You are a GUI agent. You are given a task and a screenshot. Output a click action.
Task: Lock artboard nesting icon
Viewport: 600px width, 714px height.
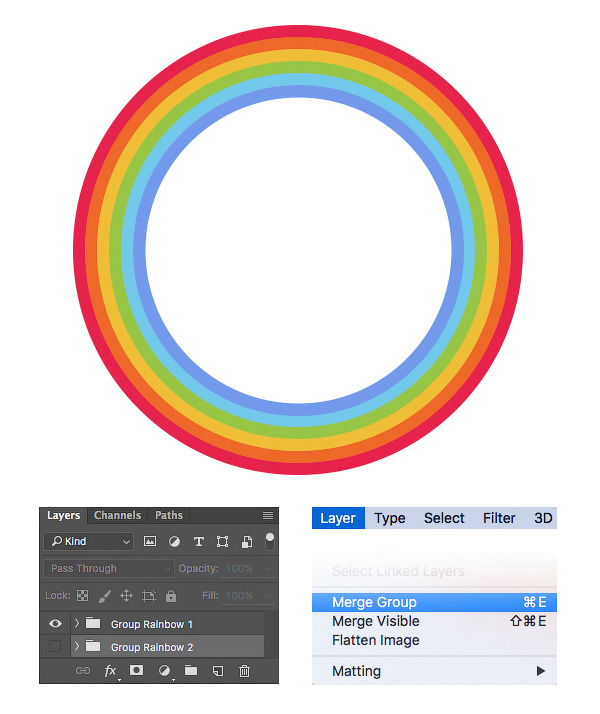coord(148,596)
